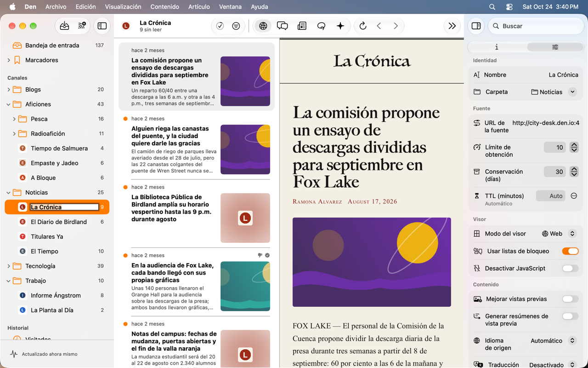Expand the Blogs folder
This screenshot has height=368, width=588.
click(9, 90)
